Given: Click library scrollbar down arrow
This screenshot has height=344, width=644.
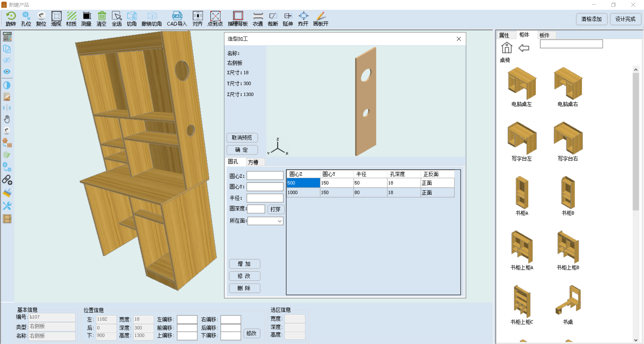Looking at the screenshot, I should pyautogui.click(x=636, y=340).
